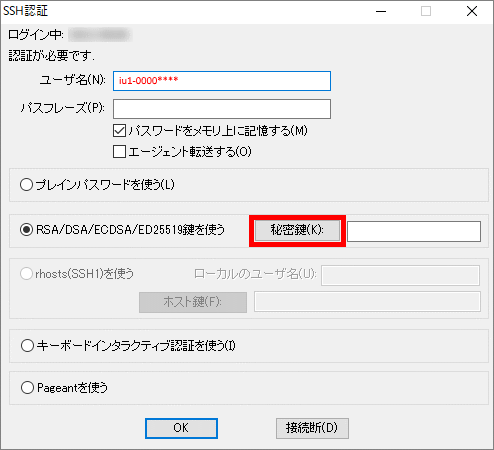494x450 pixels.
Task: Disconnect using the 接続断(D) button
Action: click(312, 428)
